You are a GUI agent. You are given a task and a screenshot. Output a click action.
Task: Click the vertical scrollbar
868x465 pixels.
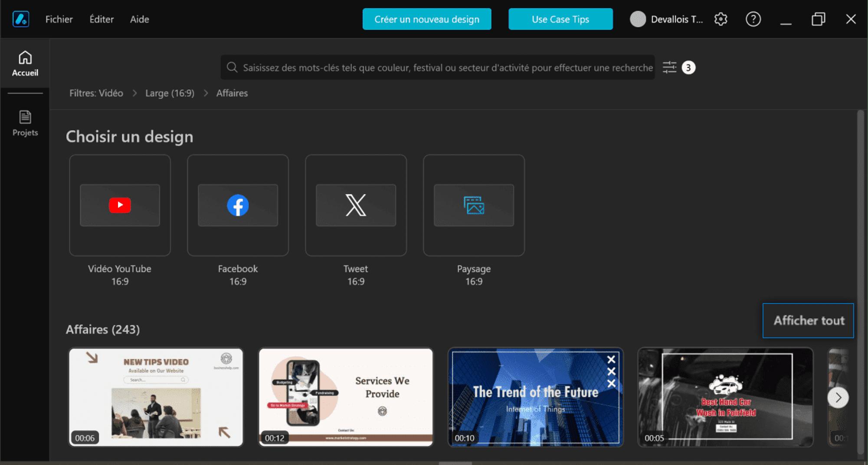[x=861, y=282]
